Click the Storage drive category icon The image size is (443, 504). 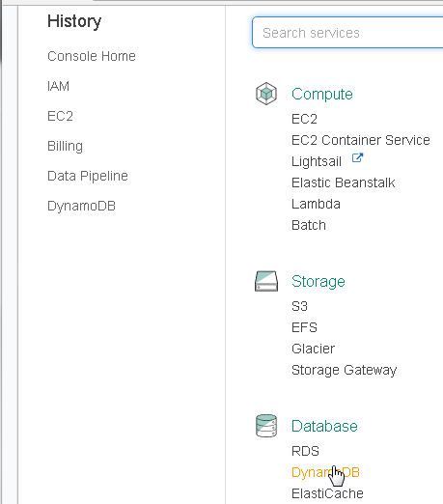[x=266, y=281]
